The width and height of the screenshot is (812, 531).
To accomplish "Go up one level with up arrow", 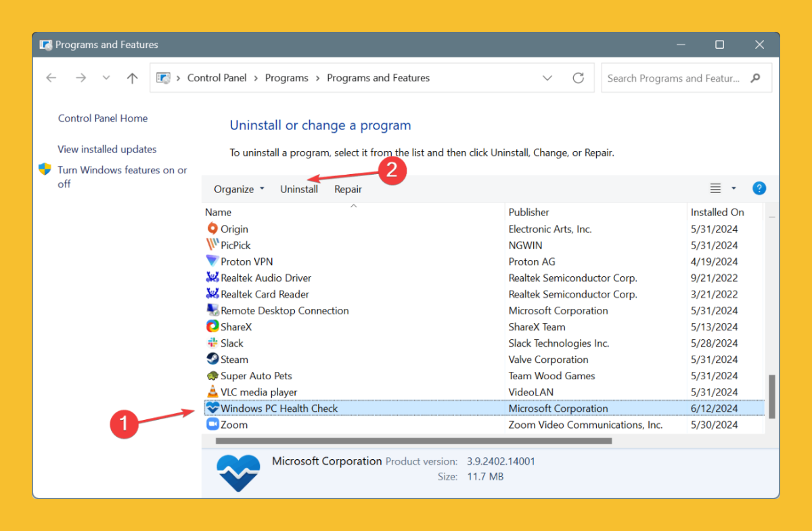I will (x=133, y=78).
